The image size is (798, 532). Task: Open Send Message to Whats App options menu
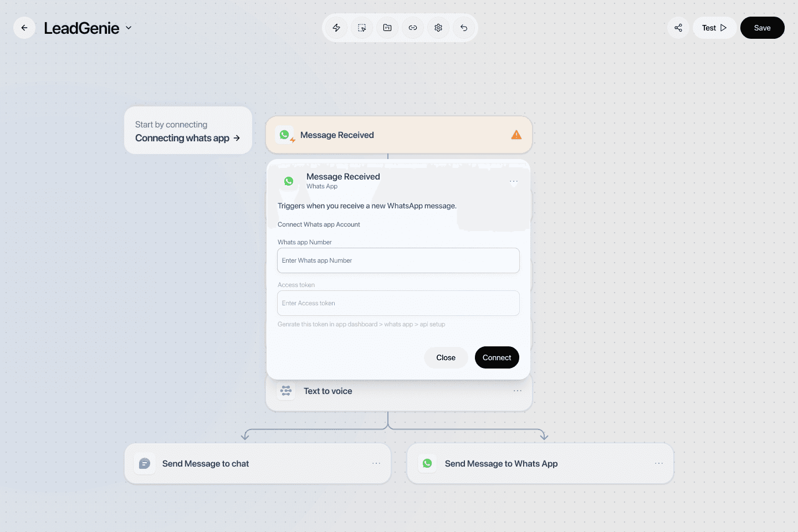[659, 463]
